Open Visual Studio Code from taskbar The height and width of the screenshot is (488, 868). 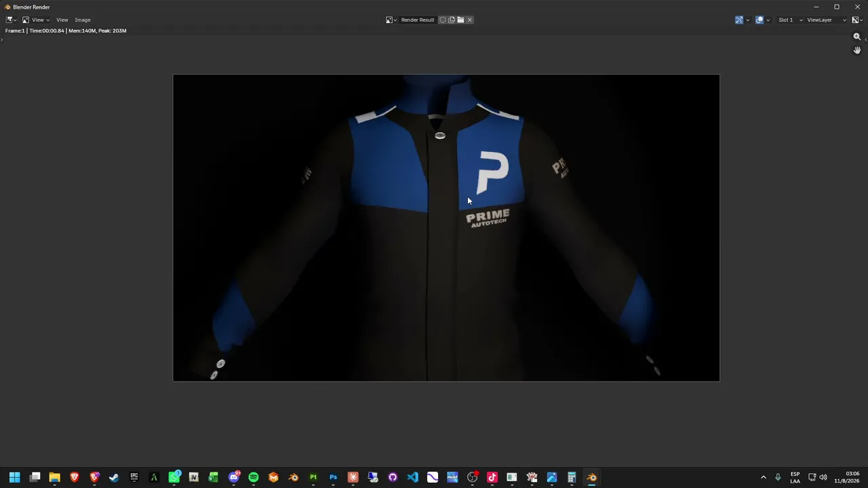pyautogui.click(x=412, y=477)
